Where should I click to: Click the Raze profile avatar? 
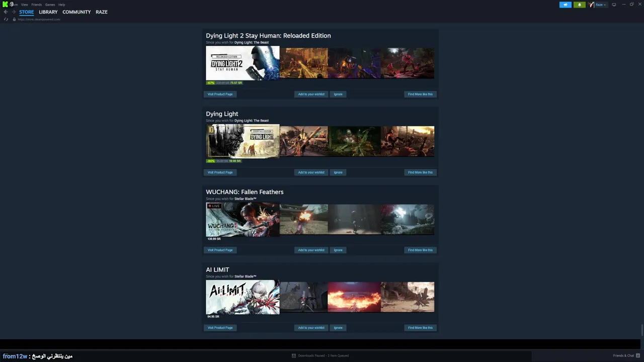pyautogui.click(x=592, y=5)
